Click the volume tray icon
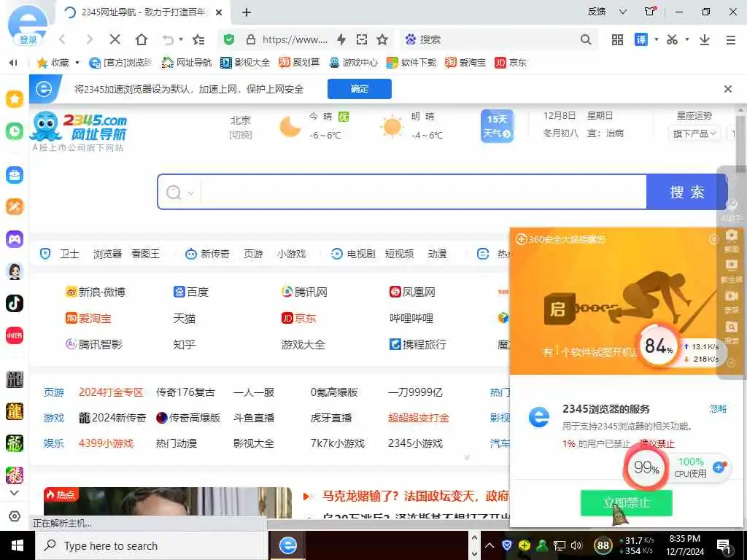The height and width of the screenshot is (560, 747). [x=576, y=545]
